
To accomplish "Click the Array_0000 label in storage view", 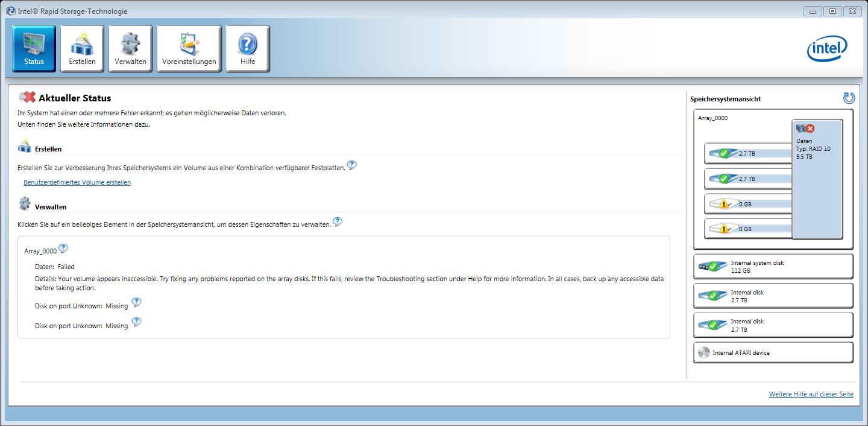I will tap(712, 118).
